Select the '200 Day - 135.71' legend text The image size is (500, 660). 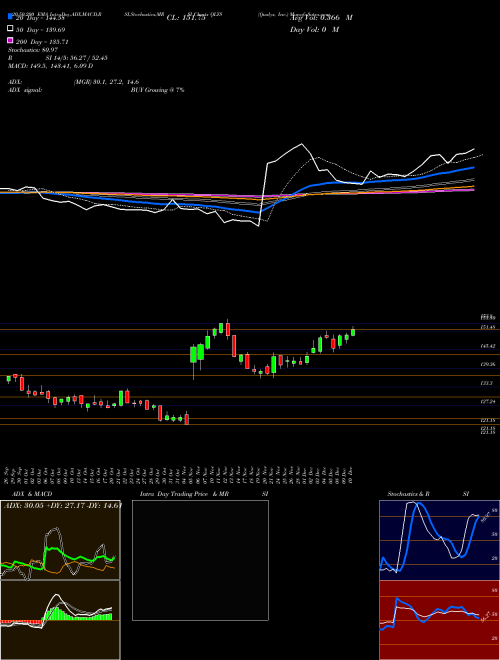(x=42, y=42)
